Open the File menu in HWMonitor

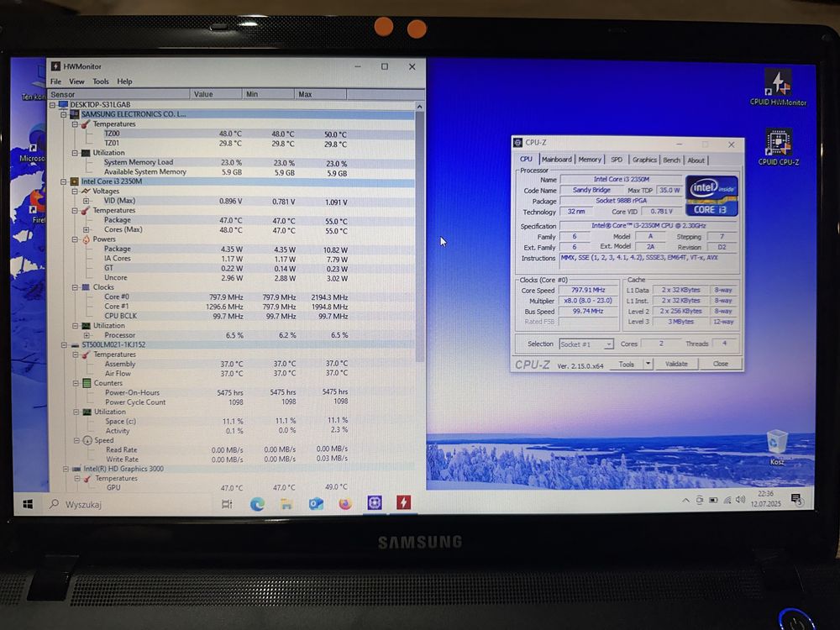tap(55, 81)
